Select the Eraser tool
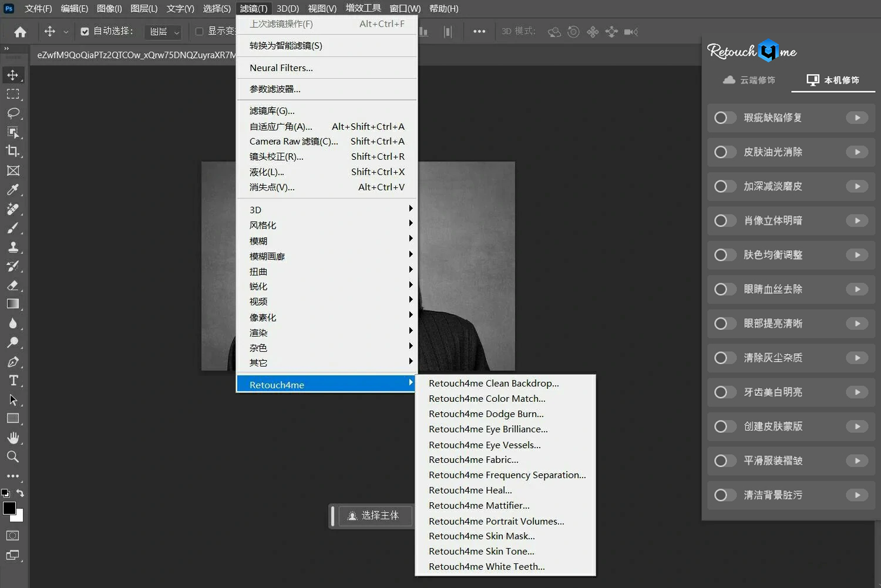This screenshot has height=588, width=881. [13, 285]
